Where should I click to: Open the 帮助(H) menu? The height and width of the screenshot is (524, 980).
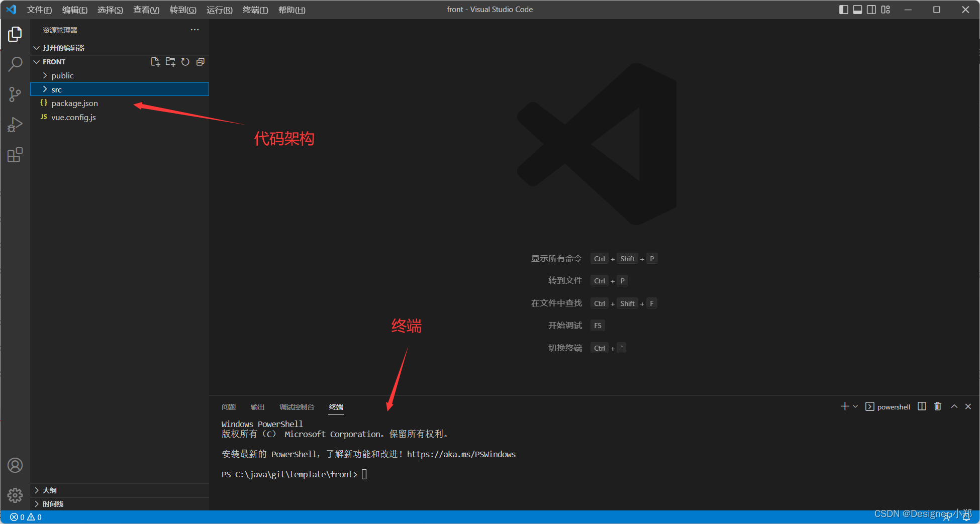tap(292, 10)
